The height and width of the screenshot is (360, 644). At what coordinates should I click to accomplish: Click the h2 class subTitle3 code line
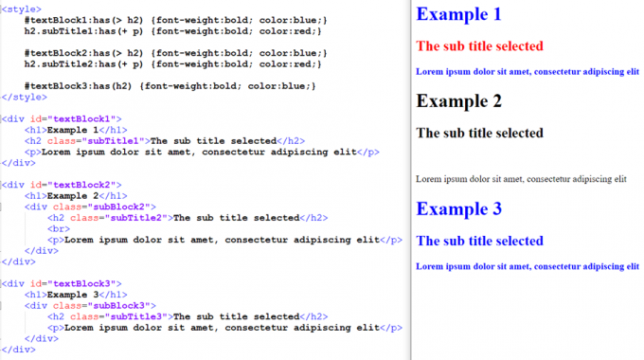[188, 316]
